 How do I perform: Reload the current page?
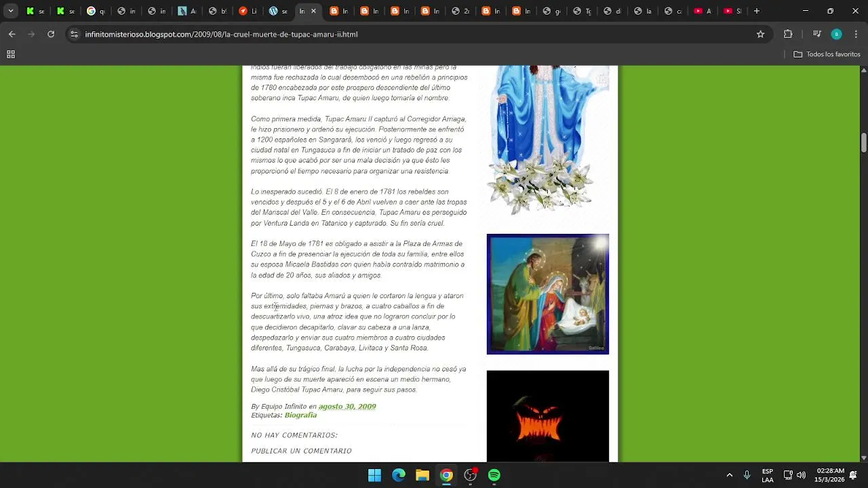coord(51,34)
